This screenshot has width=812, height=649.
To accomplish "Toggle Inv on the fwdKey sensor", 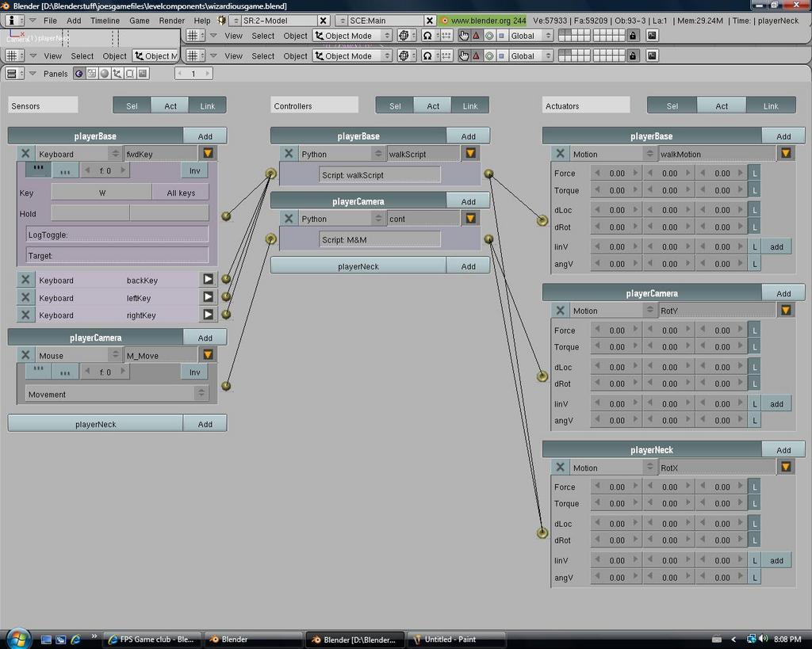I will [x=195, y=170].
